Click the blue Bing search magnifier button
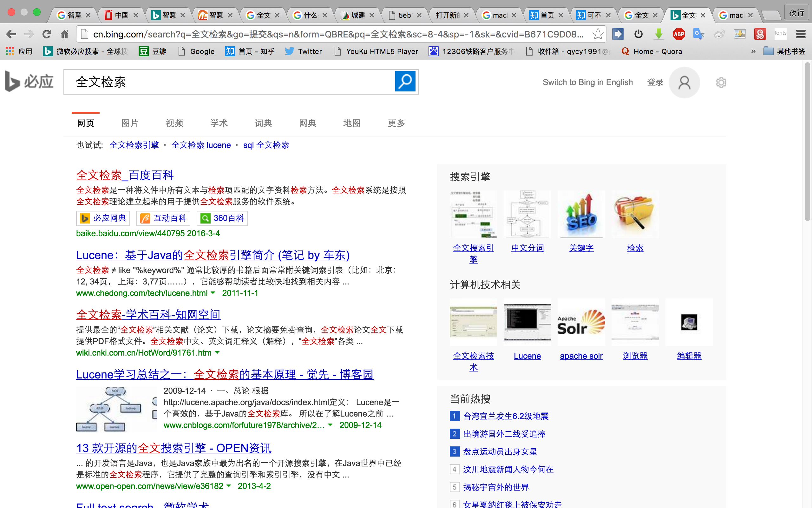This screenshot has width=812, height=508. click(405, 81)
